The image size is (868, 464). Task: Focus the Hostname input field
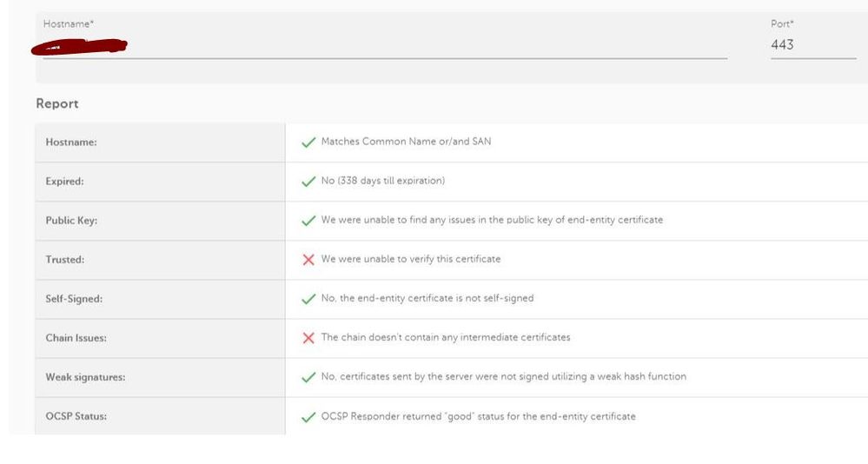(x=382, y=45)
